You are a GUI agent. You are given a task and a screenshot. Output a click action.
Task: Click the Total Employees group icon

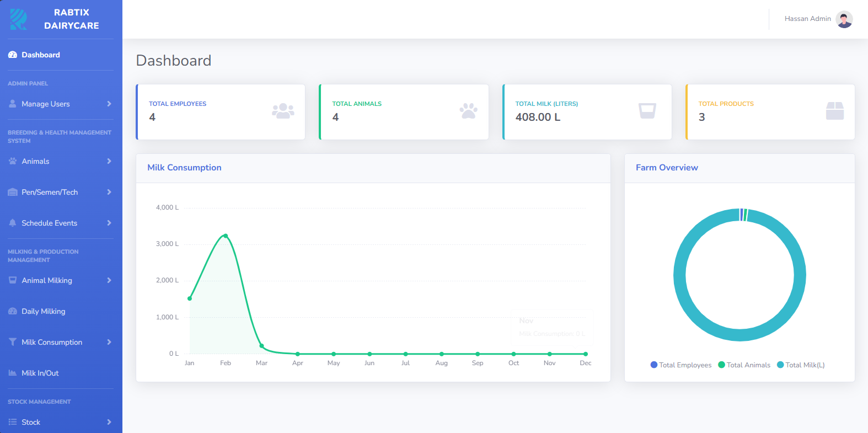click(x=283, y=111)
